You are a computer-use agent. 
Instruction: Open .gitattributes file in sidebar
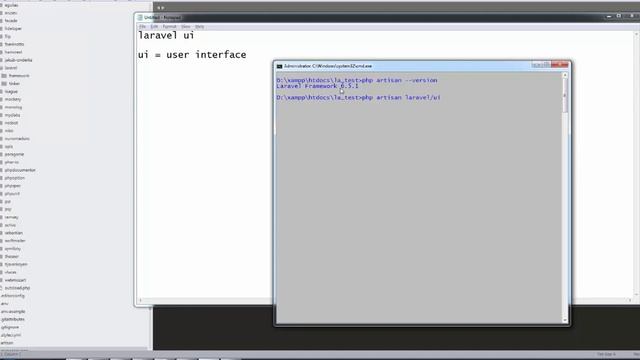(x=13, y=319)
